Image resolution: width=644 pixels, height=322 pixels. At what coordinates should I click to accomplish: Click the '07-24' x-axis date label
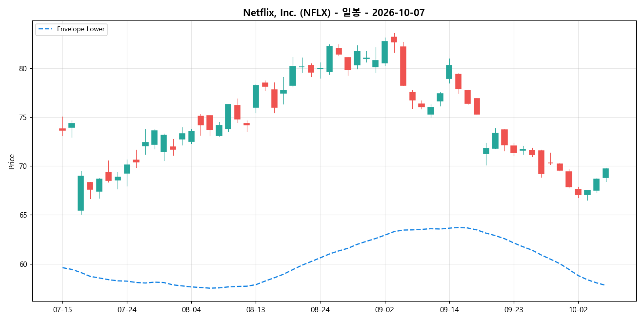coord(127,309)
